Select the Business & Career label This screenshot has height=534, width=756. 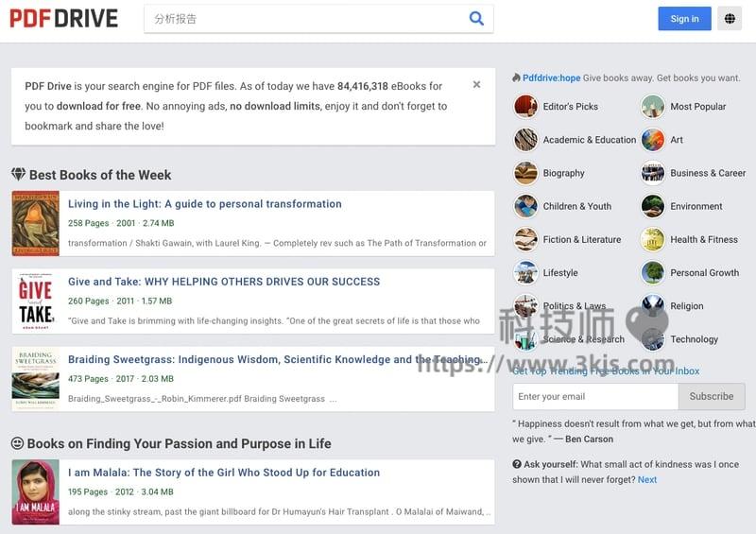pos(708,173)
